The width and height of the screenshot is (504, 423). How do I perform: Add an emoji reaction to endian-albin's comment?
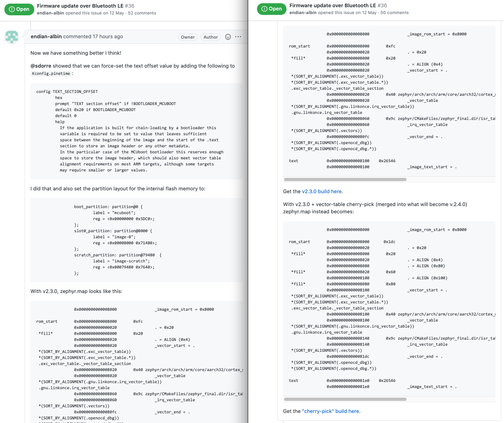coord(228,37)
